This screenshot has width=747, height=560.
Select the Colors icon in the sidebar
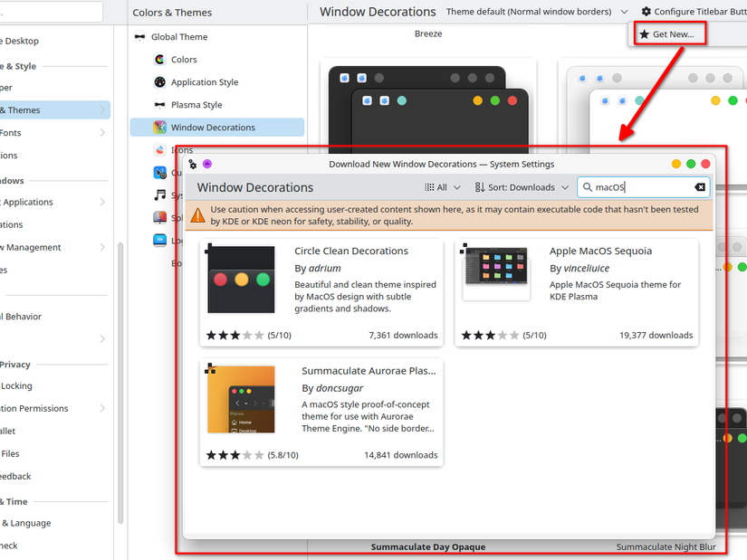tap(158, 60)
